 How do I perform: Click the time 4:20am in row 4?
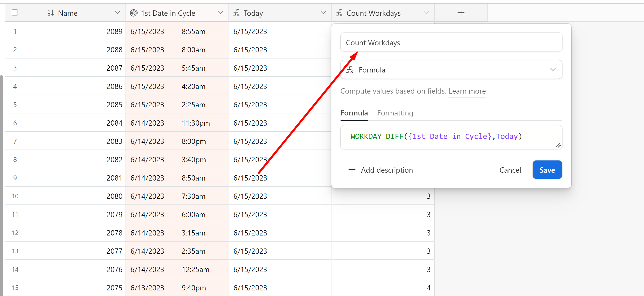(x=193, y=86)
